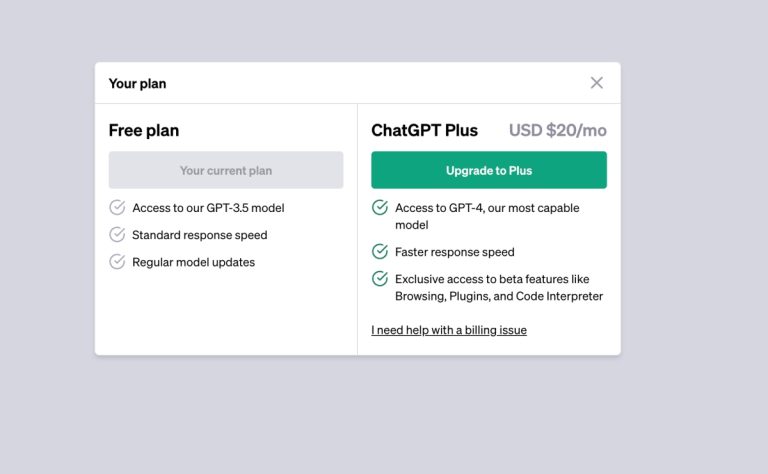768x474 pixels.
Task: Click the green Faster response speed checkmark
Action: pyautogui.click(x=380, y=252)
